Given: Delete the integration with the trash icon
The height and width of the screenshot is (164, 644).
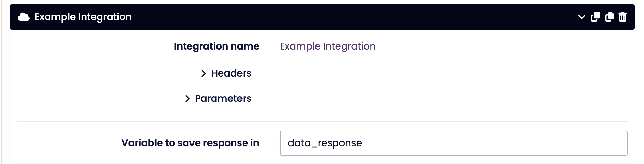Looking at the screenshot, I should [622, 17].
